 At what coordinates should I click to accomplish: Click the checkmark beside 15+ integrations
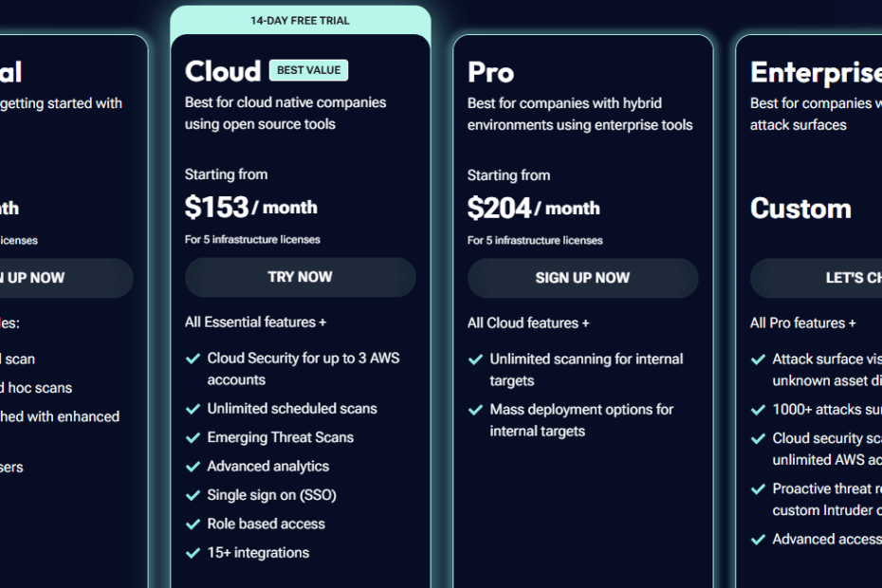(x=193, y=553)
